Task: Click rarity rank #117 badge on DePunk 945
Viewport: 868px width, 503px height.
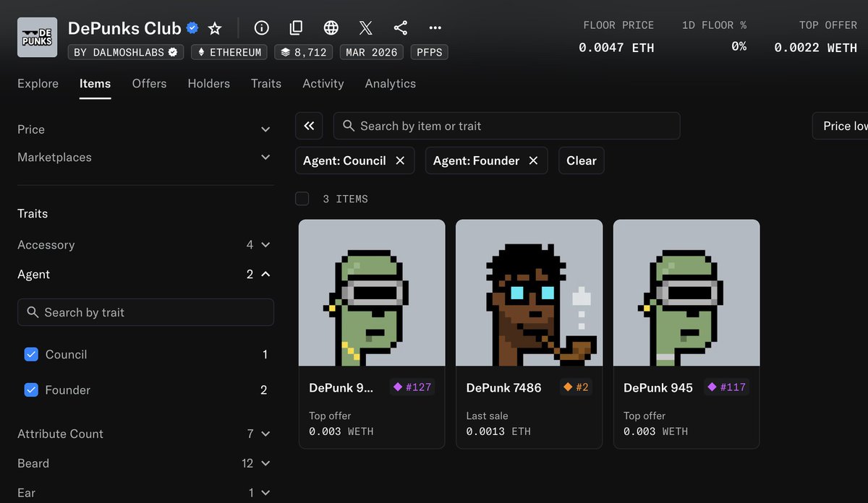Action: click(x=726, y=387)
